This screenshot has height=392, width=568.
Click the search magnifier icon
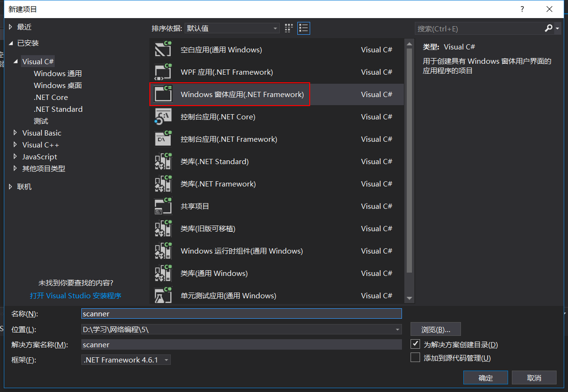(x=548, y=28)
